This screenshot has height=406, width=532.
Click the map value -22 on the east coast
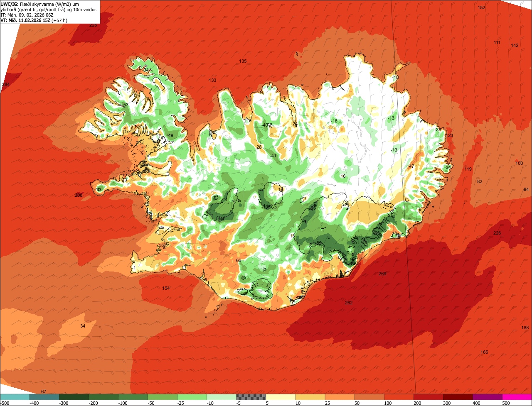pos(438,130)
